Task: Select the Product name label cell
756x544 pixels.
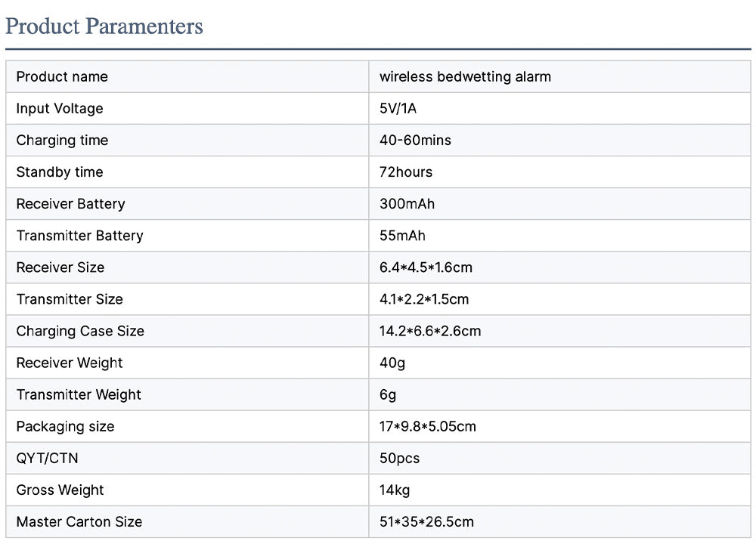Action: pos(62,77)
